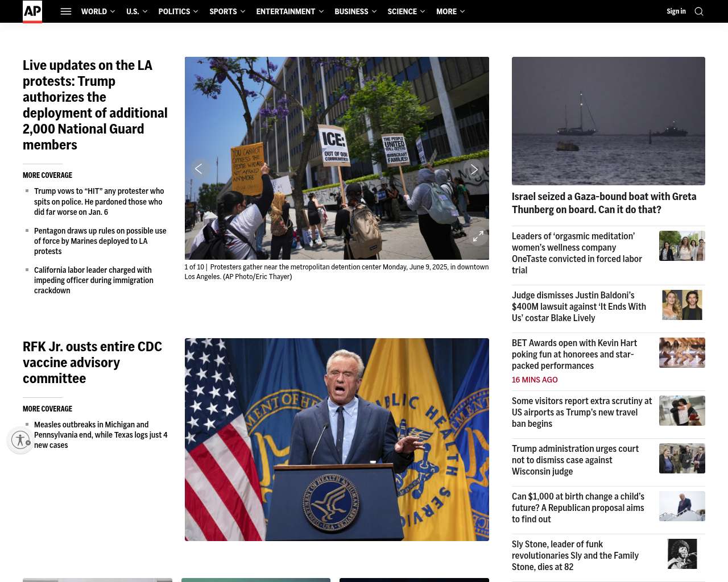728x582 pixels.
Task: Show previous slide in LA protests gallery
Action: pyautogui.click(x=198, y=169)
